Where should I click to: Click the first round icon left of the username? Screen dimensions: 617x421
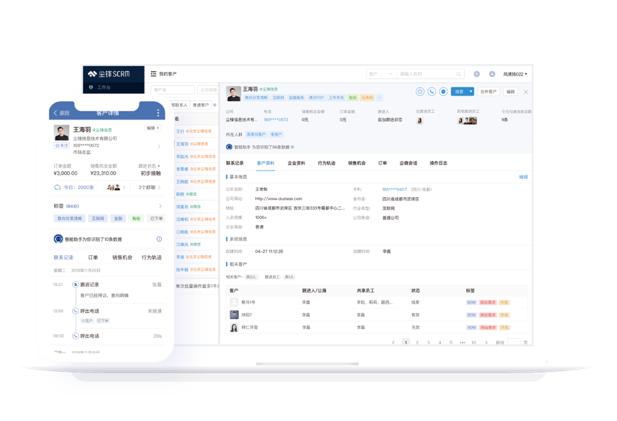[477, 74]
